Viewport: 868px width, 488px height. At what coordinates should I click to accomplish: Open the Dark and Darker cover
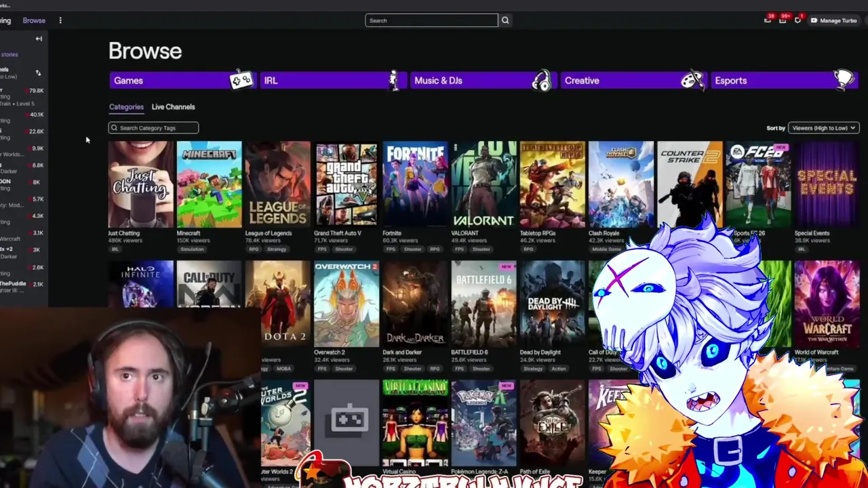click(415, 304)
